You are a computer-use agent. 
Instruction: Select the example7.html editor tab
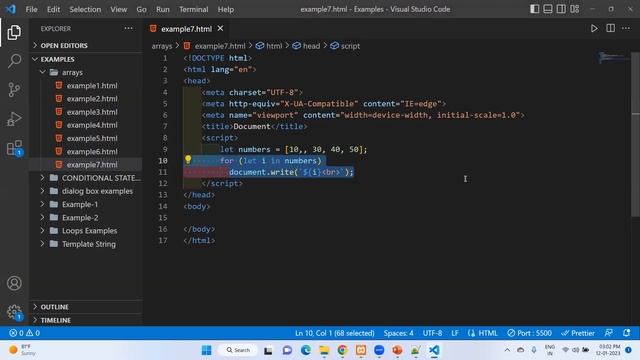point(186,29)
